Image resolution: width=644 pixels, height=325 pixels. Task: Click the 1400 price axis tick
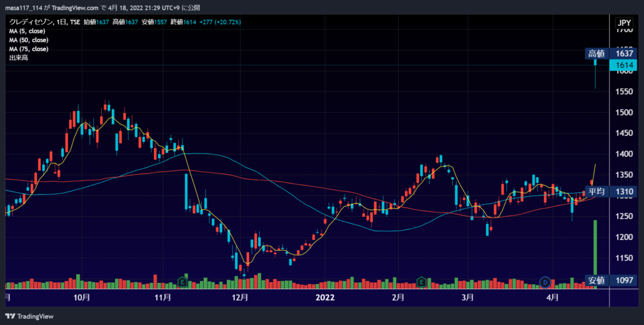(x=625, y=154)
